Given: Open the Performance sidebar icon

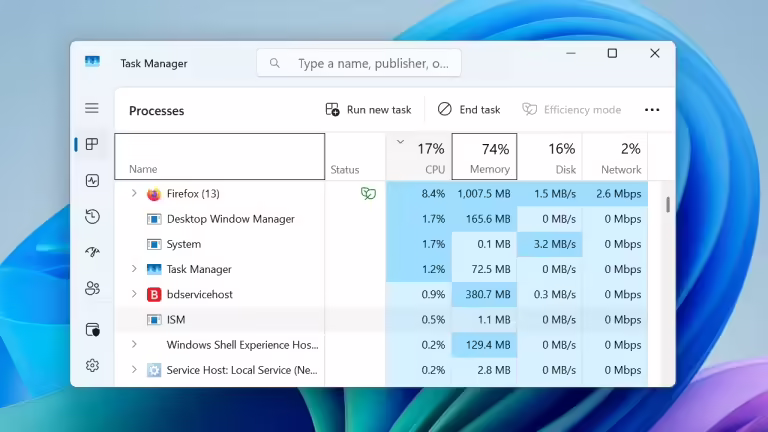Looking at the screenshot, I should 92,181.
